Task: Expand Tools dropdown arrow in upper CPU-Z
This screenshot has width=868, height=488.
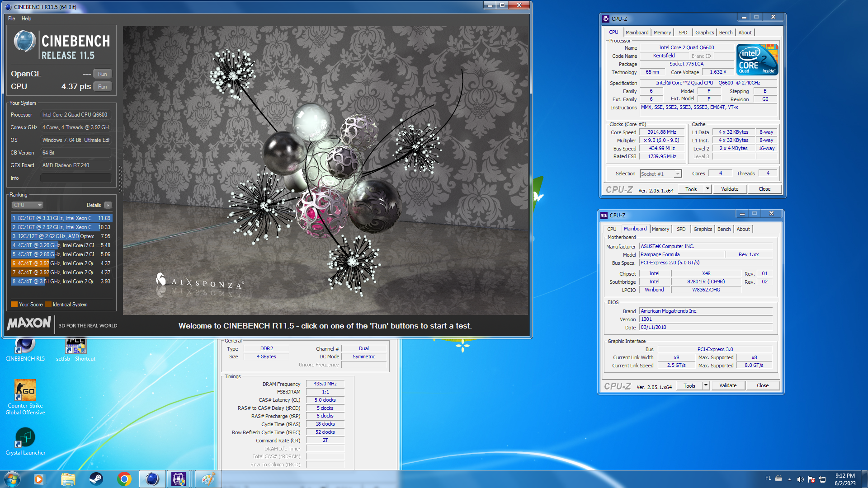Action: point(708,189)
